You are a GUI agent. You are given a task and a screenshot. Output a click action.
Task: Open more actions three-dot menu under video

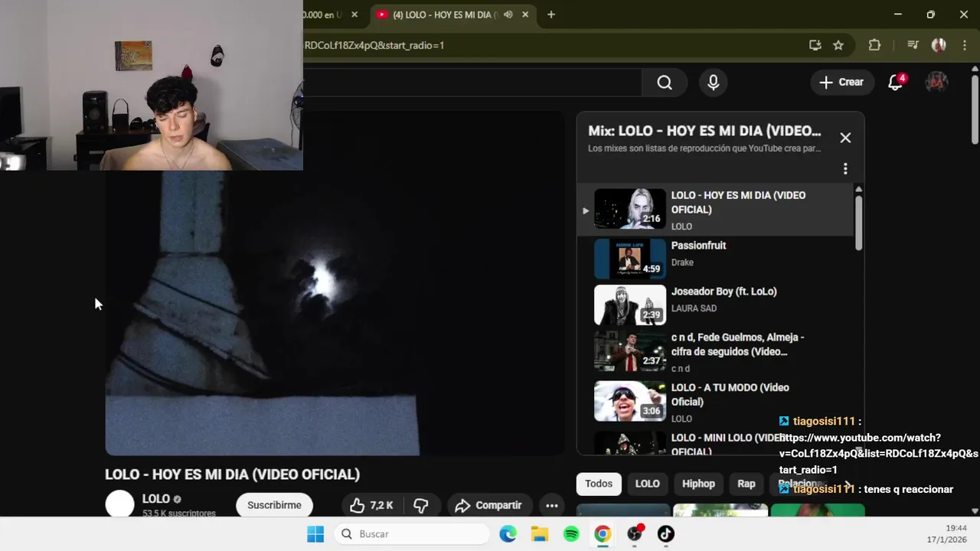[552, 505]
